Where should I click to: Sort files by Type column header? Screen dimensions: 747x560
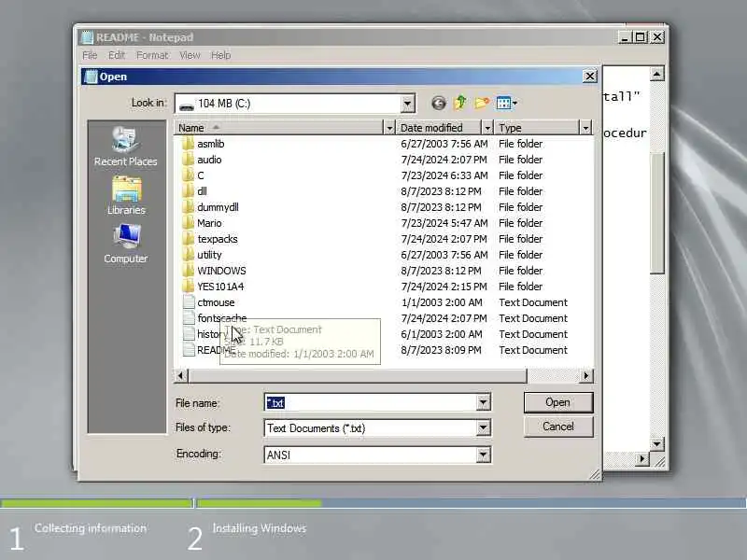(537, 128)
